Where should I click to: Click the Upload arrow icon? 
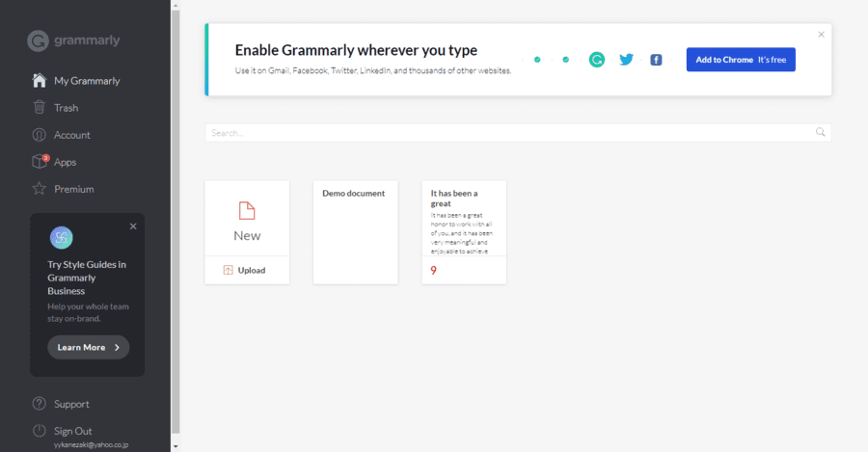(228, 270)
